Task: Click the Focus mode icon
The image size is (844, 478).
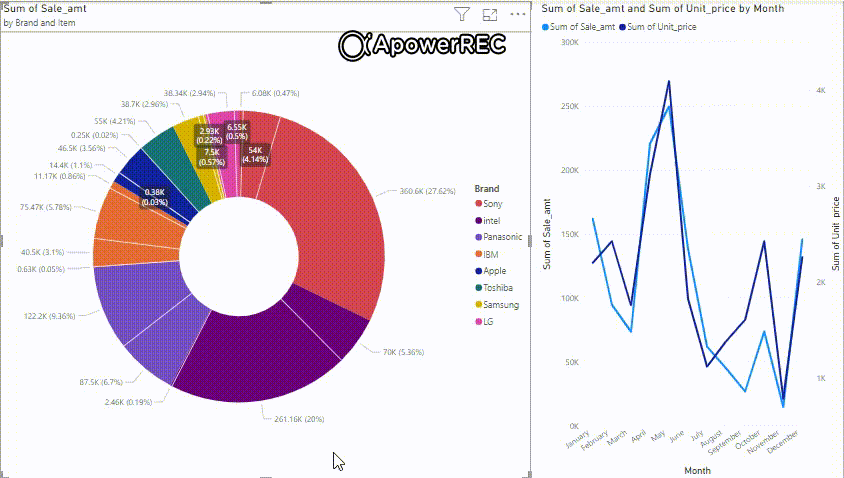Action: pos(490,15)
